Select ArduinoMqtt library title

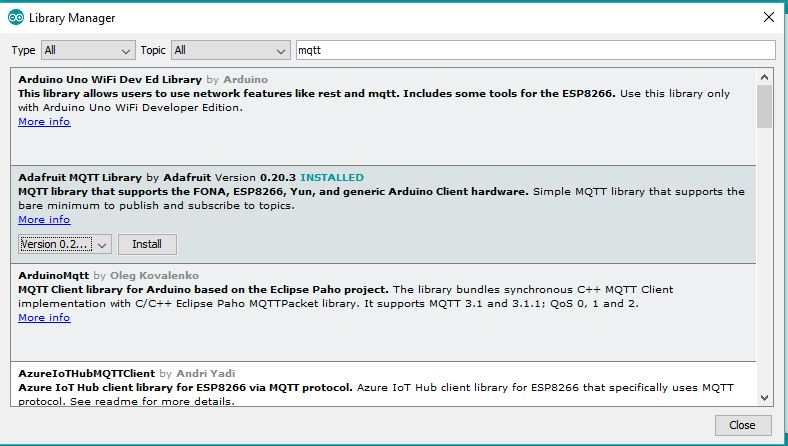click(x=53, y=276)
